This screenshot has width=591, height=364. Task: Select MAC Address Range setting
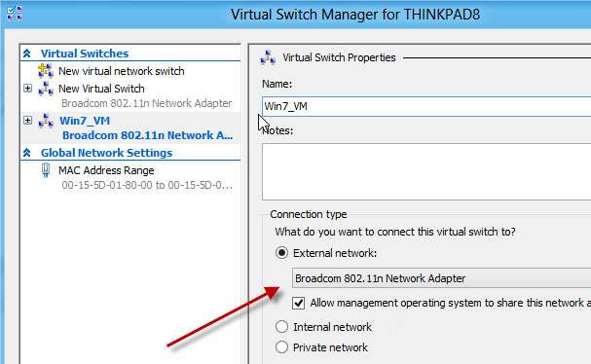tap(106, 170)
